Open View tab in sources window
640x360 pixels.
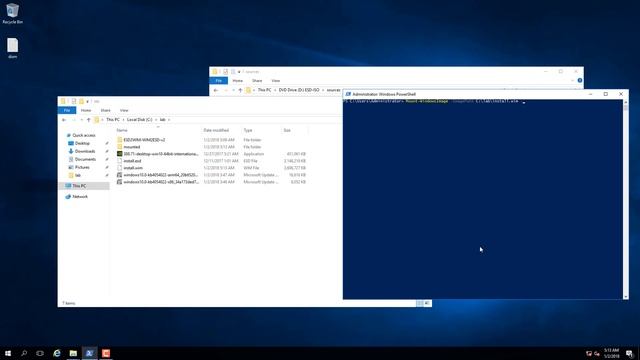(x=276, y=80)
